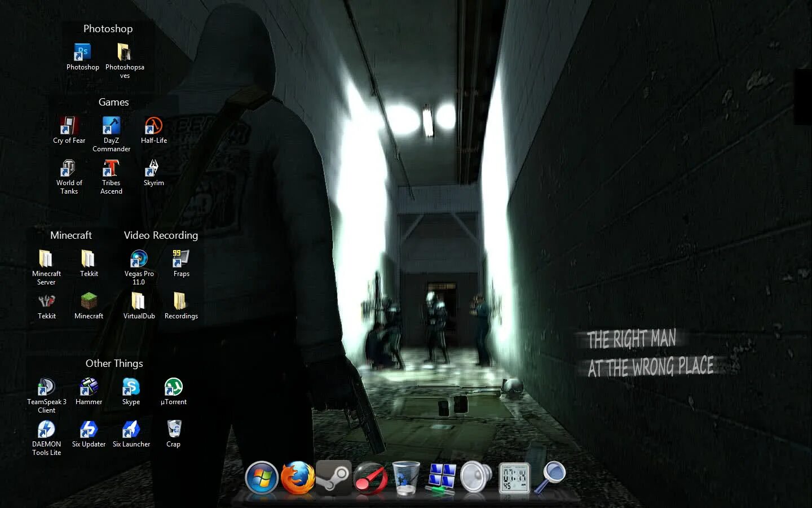Open the Photoshopsaves folder

click(125, 52)
